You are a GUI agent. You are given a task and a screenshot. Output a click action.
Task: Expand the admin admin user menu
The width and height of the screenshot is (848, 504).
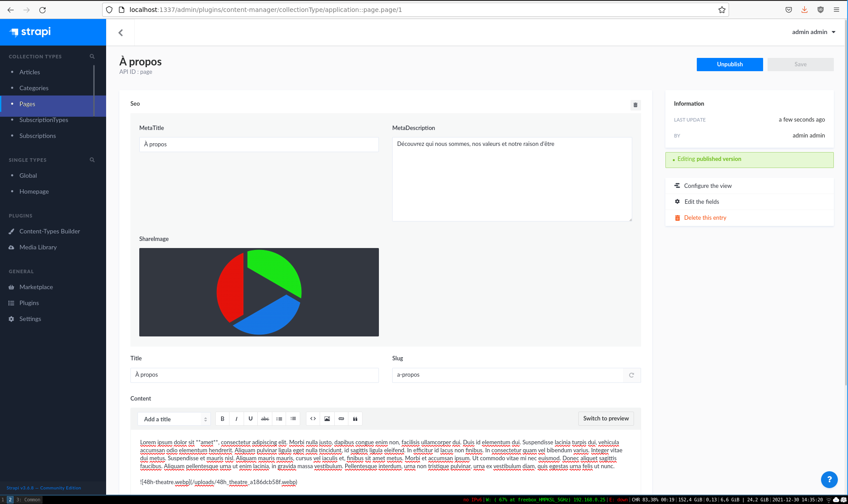click(x=814, y=32)
